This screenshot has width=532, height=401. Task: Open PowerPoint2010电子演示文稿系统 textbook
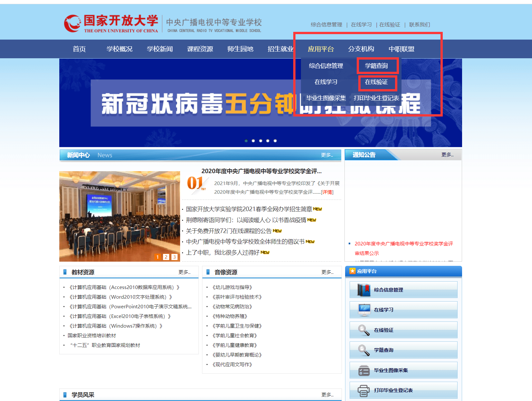coord(130,306)
